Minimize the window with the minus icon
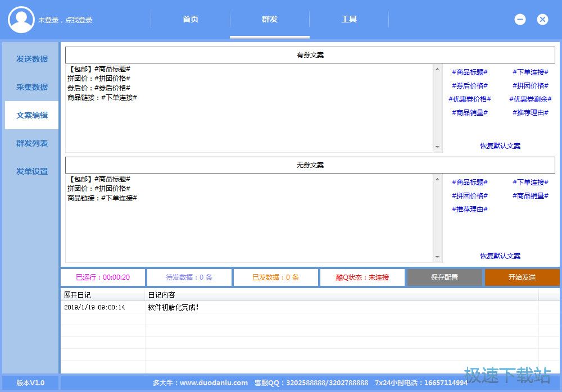The height and width of the screenshot is (392, 562). point(520,20)
